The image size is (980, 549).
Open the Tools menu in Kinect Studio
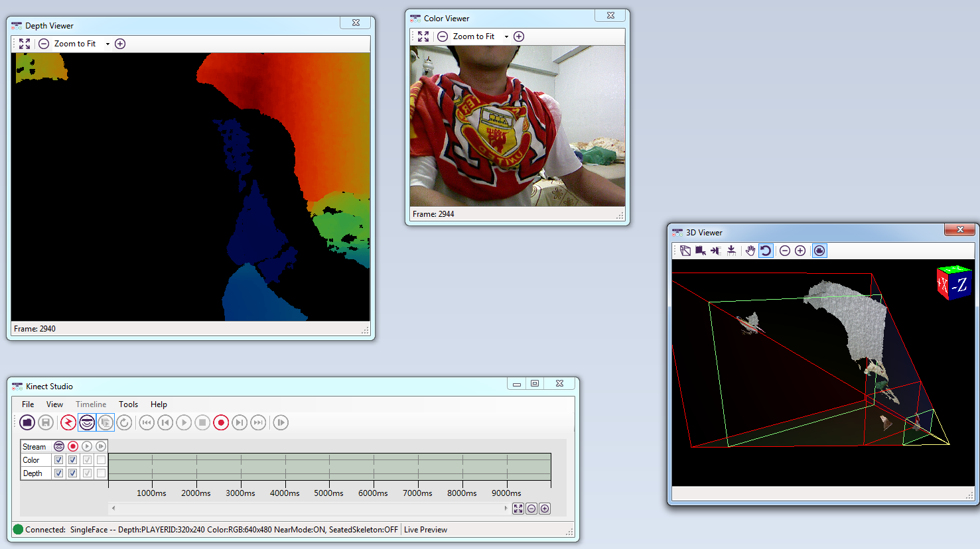[x=128, y=404]
